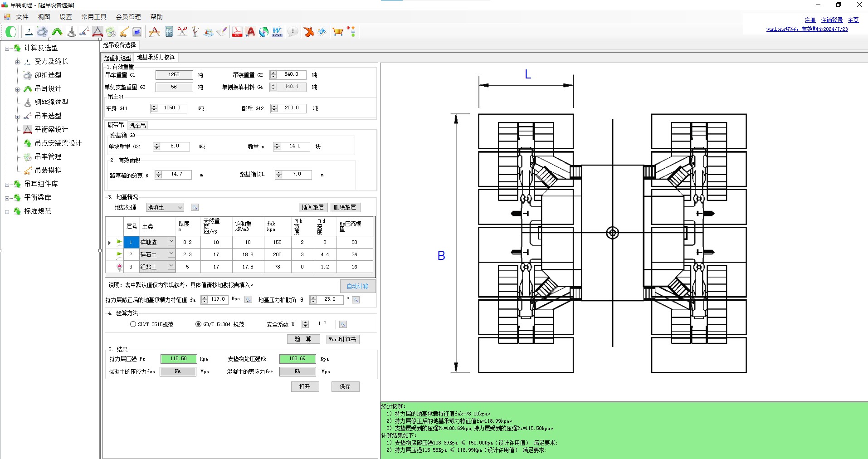Click the flowchart nodes toolbar icon
The height and width of the screenshot is (459, 868).
(x=351, y=32)
